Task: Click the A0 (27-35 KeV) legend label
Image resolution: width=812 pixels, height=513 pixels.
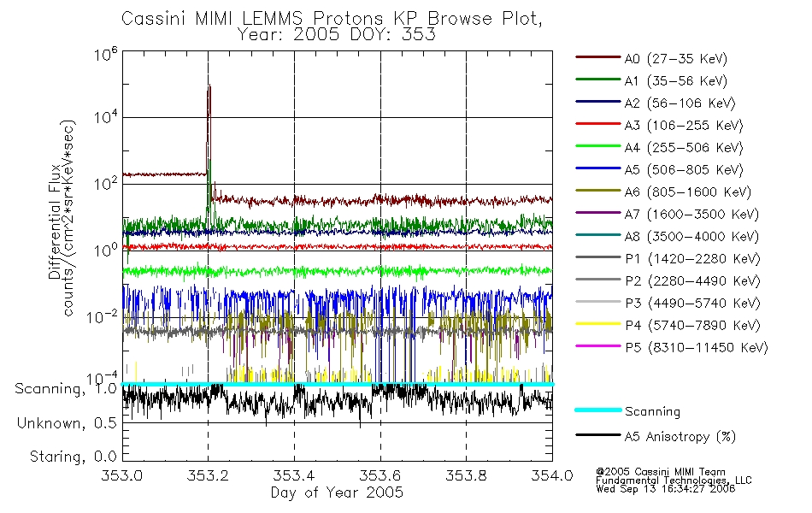Action: pyautogui.click(x=675, y=59)
